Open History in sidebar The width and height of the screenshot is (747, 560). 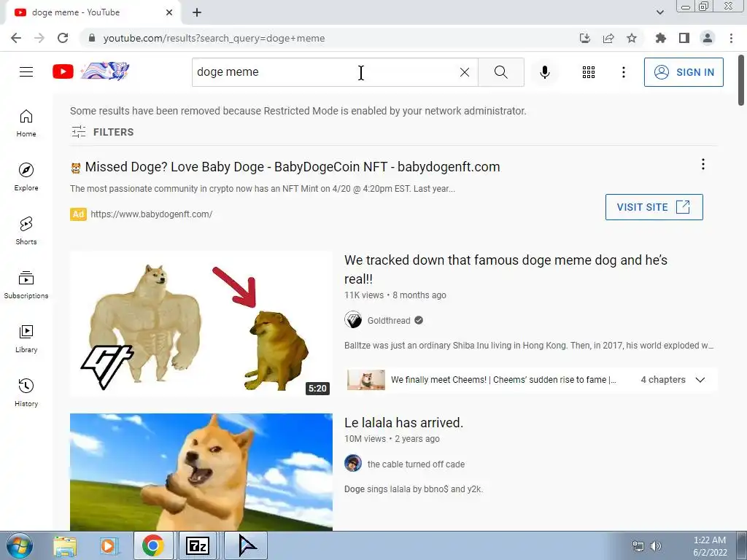pos(26,393)
